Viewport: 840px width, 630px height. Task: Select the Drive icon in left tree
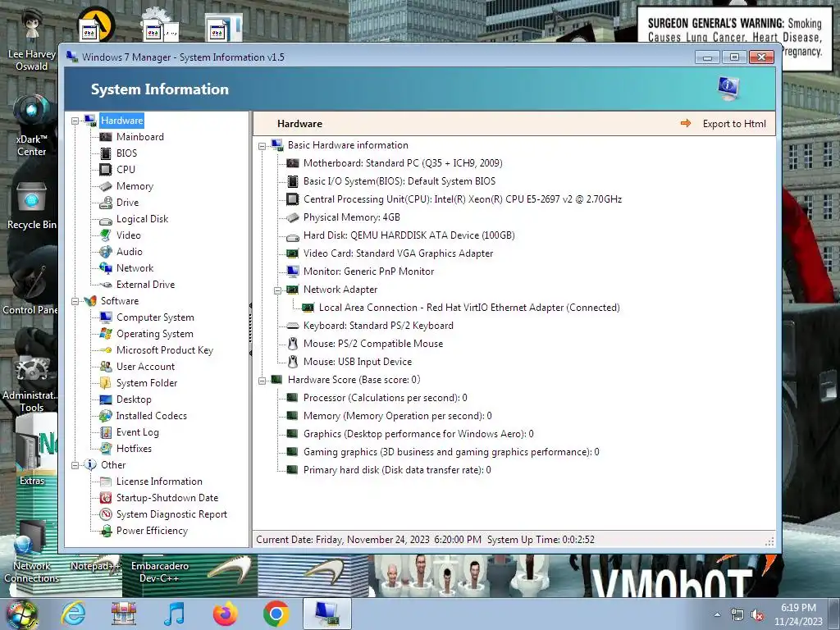click(x=106, y=203)
